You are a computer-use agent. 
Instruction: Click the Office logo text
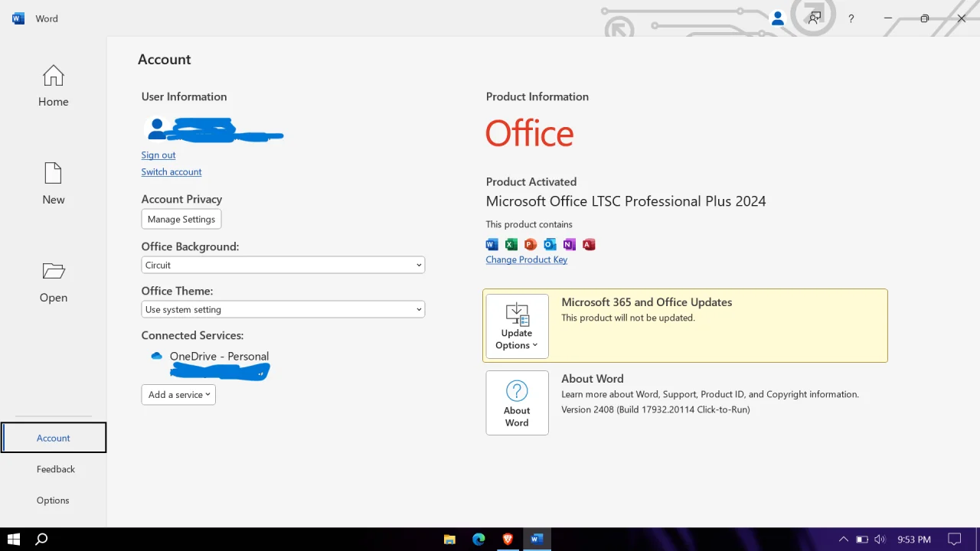click(x=529, y=134)
